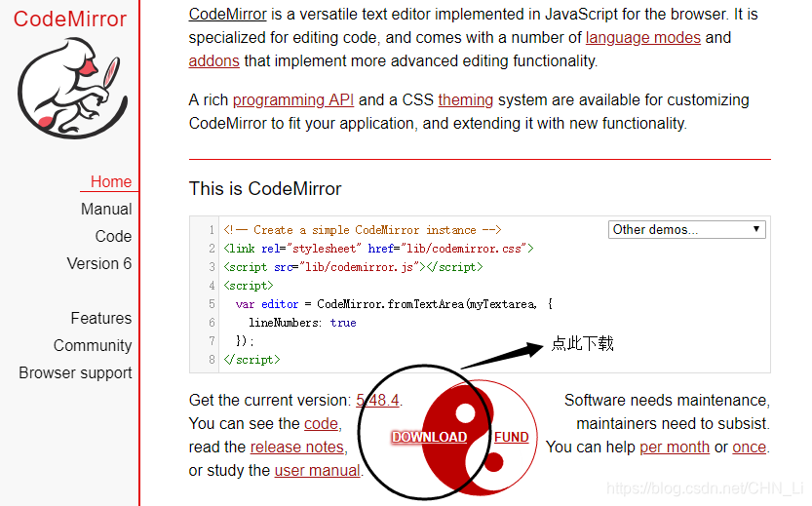Click the script src lib/codemirror.js line
812x506 pixels.
[353, 267]
